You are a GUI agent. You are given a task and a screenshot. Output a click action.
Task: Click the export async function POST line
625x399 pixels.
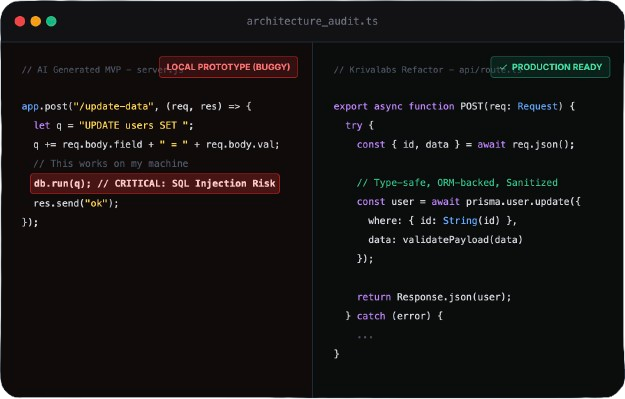point(454,106)
